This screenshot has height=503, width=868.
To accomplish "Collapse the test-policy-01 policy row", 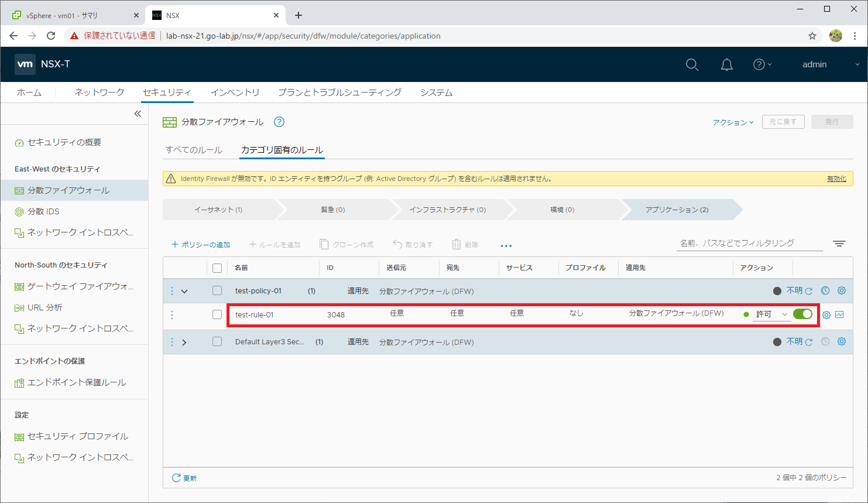I will [184, 291].
